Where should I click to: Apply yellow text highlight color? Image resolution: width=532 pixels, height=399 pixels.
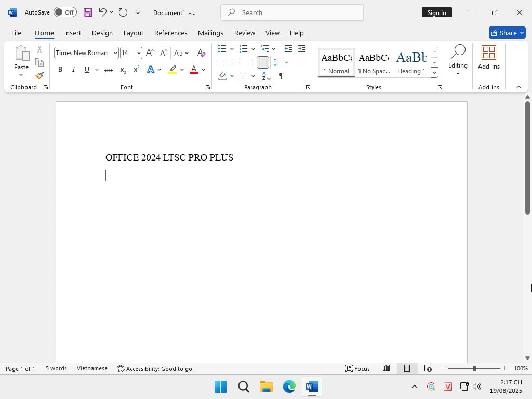(172, 70)
